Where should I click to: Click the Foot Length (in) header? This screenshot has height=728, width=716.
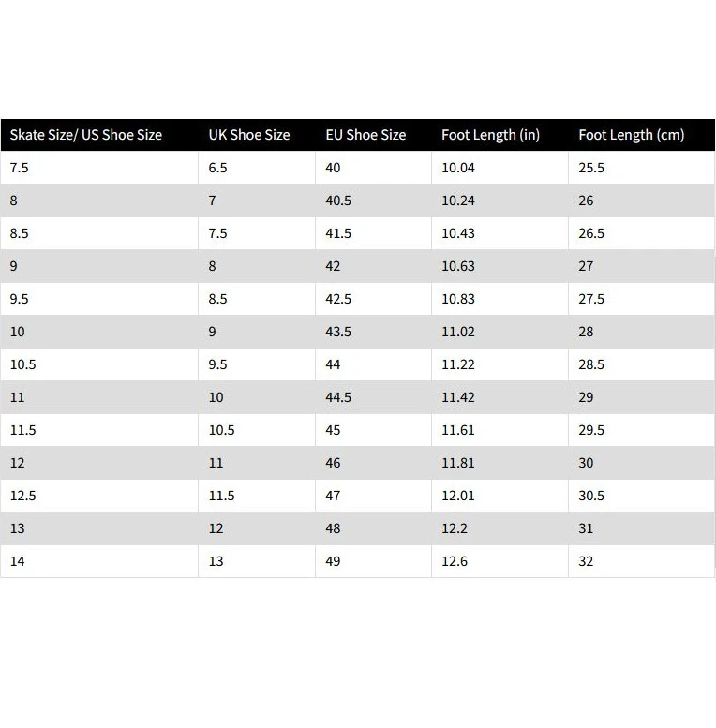click(x=490, y=135)
